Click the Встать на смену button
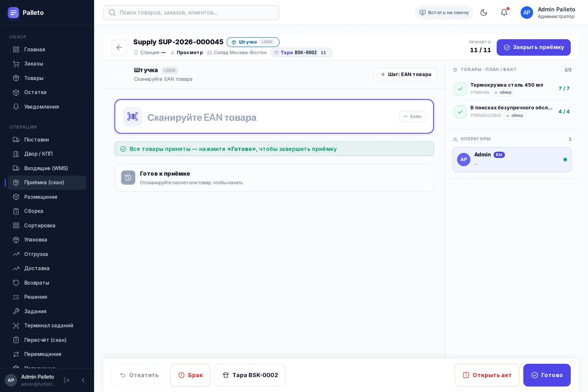 coord(444,13)
